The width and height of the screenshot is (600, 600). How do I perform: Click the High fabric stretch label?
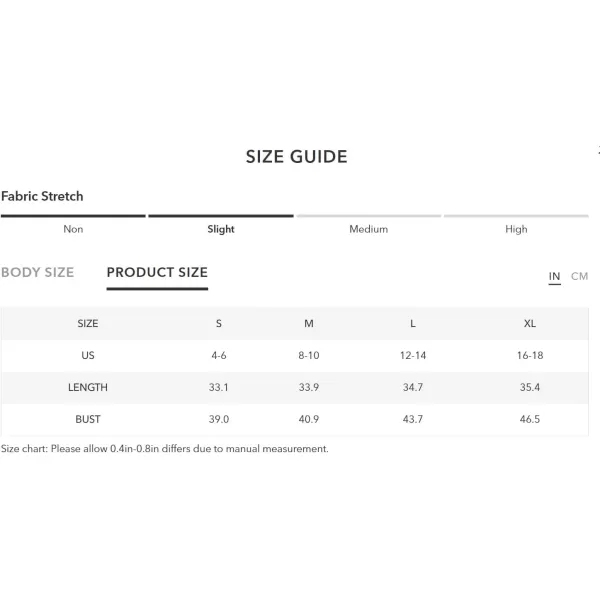point(516,229)
